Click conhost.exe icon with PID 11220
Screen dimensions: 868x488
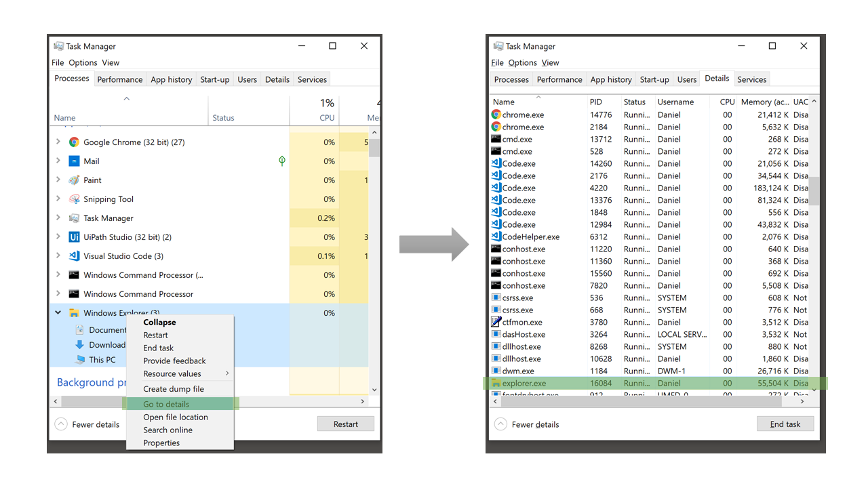click(496, 249)
